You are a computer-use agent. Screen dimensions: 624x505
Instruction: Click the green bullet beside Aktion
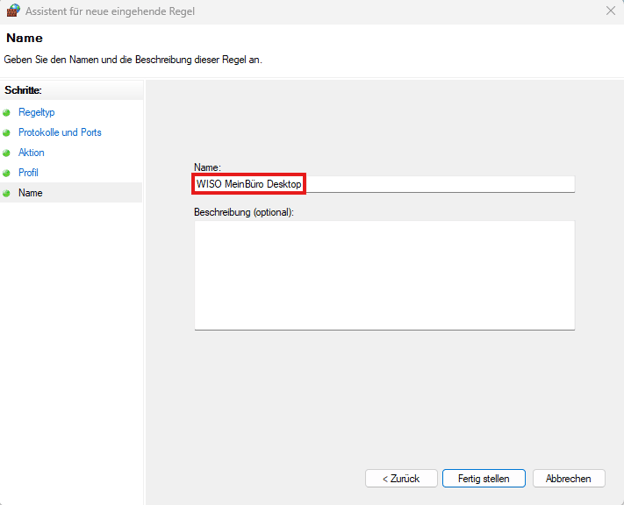(7, 153)
